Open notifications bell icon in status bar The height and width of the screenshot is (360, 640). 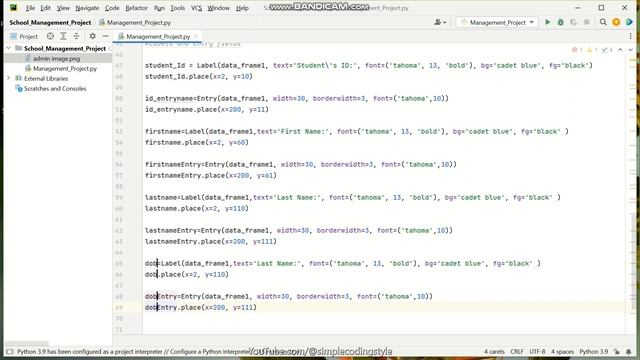click(629, 351)
